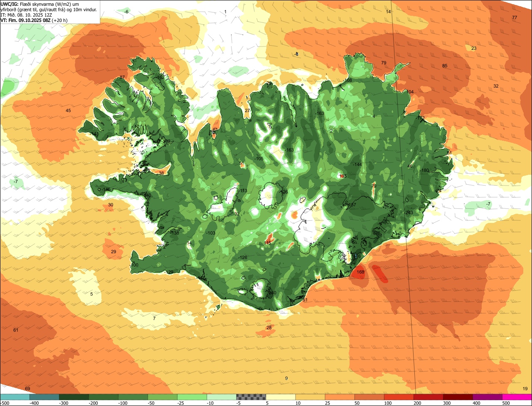Select the -108 value on the north coast
This screenshot has width=532, height=406.
pyautogui.click(x=347, y=81)
